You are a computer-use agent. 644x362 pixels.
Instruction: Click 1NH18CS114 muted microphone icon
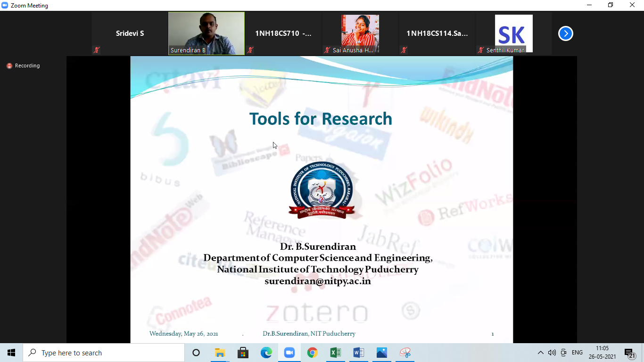pyautogui.click(x=404, y=50)
